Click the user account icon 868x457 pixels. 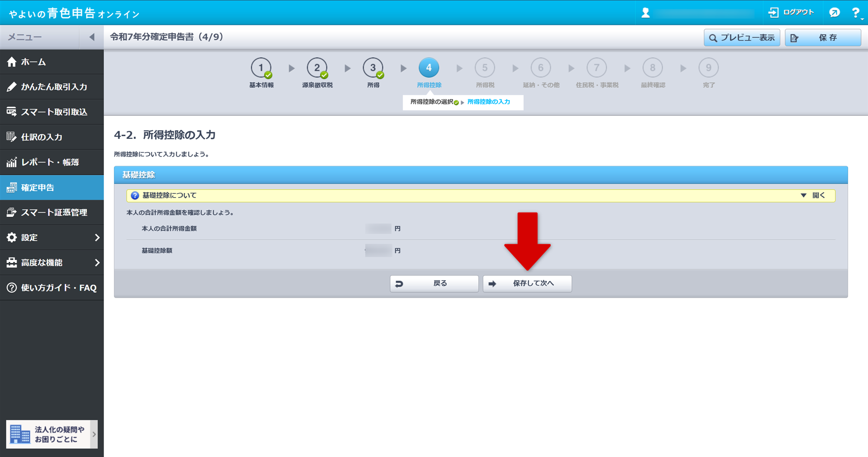tap(646, 13)
